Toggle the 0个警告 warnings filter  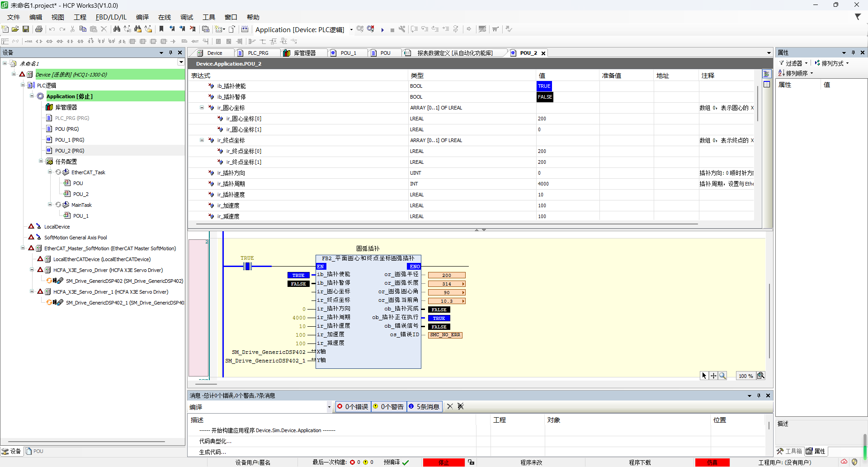[x=389, y=406]
